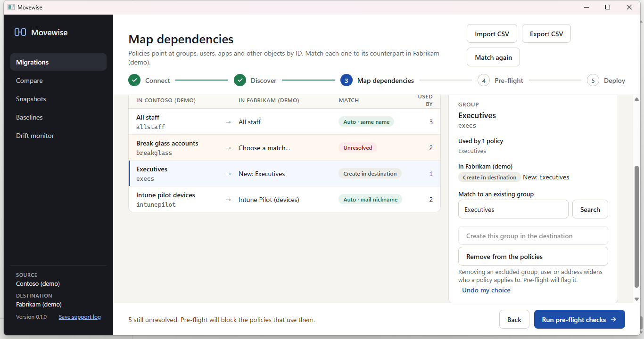Open the Save support log link
Screen dimensions: 644x339
[80, 317]
